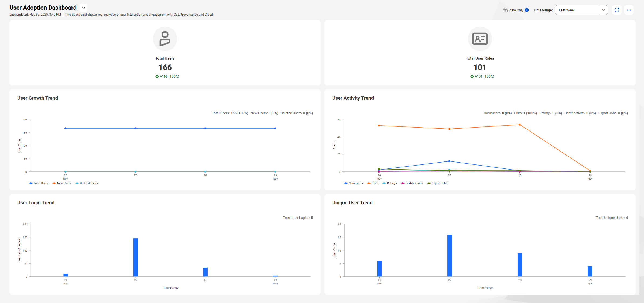
Task: Toggle Total Users legend series
Action: [x=39, y=183]
